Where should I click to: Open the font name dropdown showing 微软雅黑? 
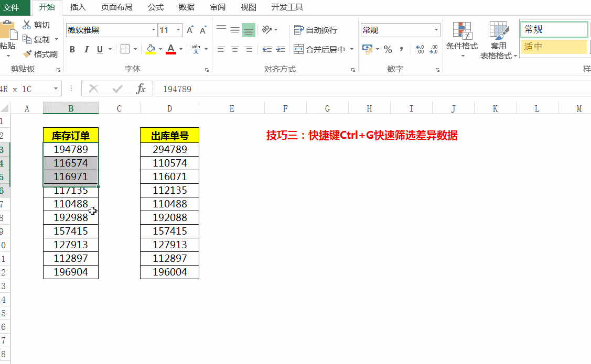coord(154,30)
